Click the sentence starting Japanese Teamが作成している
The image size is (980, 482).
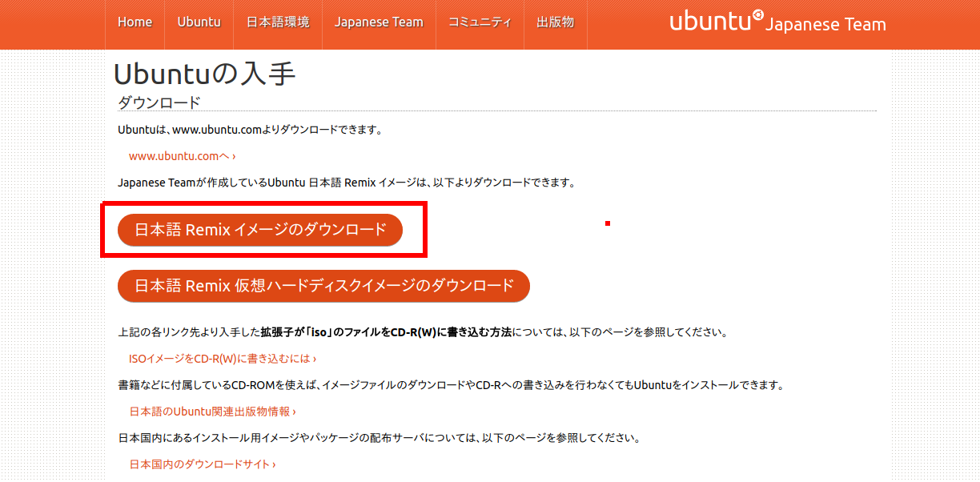[347, 183]
